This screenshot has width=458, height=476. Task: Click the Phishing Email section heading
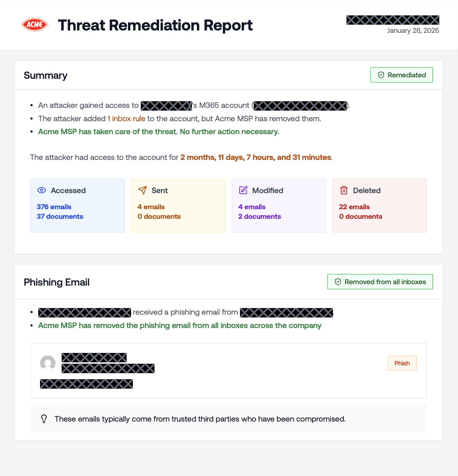click(56, 282)
